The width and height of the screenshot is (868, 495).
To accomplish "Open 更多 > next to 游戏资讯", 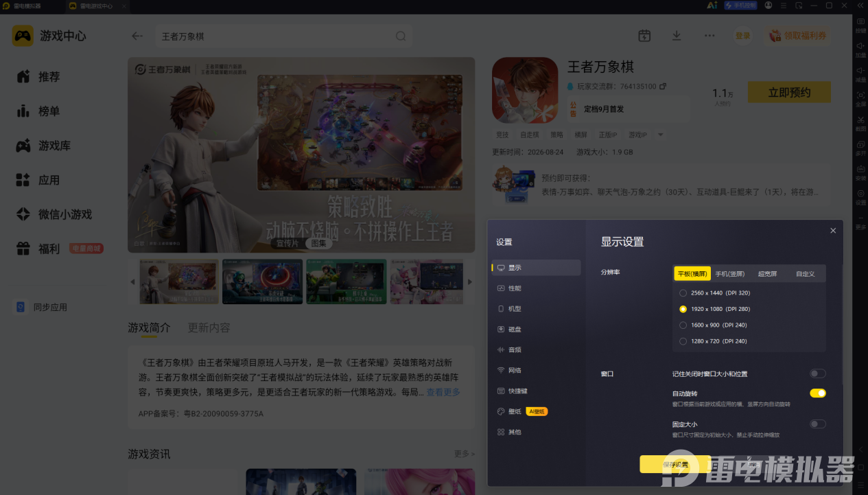I will 464,454.
